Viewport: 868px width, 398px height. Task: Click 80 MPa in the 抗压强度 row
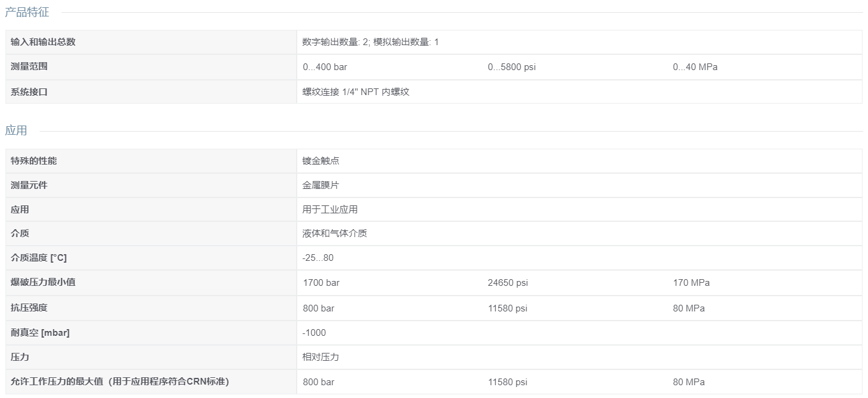(x=689, y=308)
